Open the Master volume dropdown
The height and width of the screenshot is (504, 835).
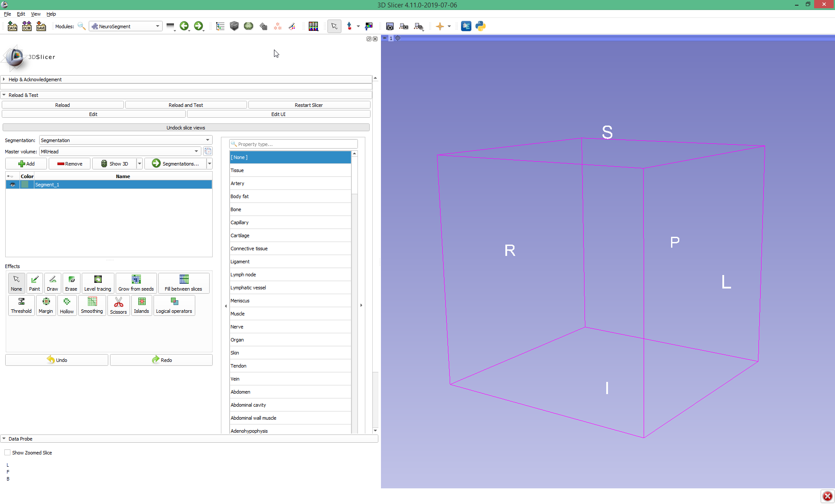(197, 151)
